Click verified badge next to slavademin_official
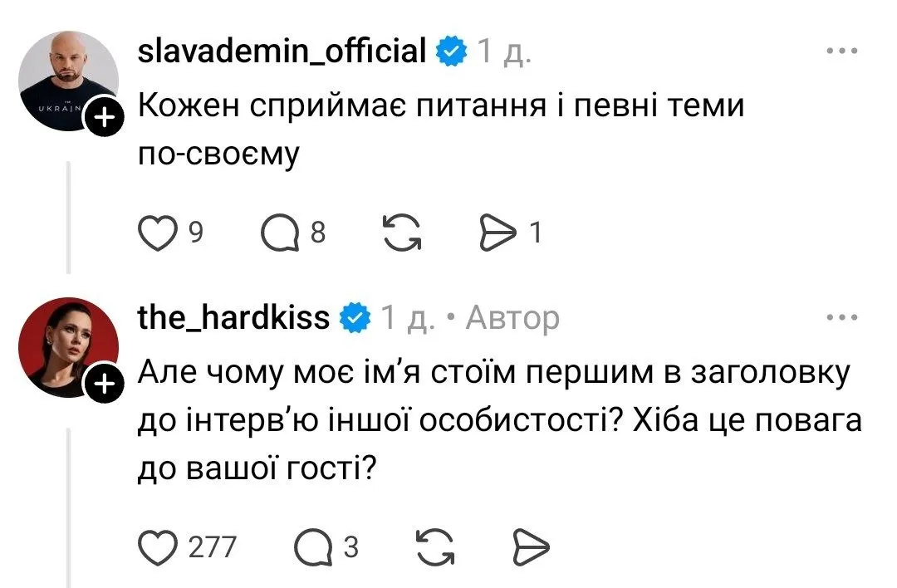This screenshot has width=897, height=588. (450, 52)
